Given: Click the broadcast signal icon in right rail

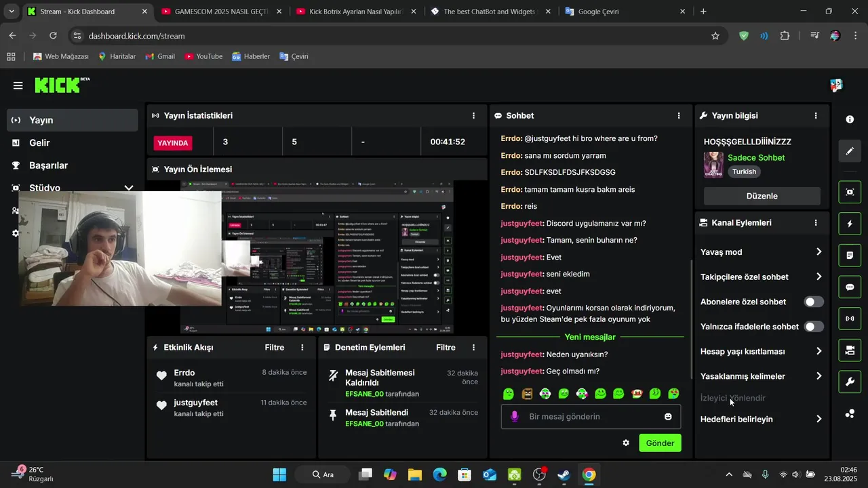Looking at the screenshot, I should [x=850, y=319].
